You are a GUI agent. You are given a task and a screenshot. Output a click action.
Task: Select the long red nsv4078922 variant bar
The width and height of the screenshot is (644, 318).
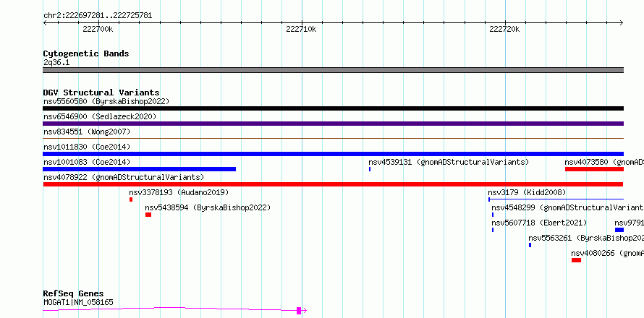click(x=333, y=184)
